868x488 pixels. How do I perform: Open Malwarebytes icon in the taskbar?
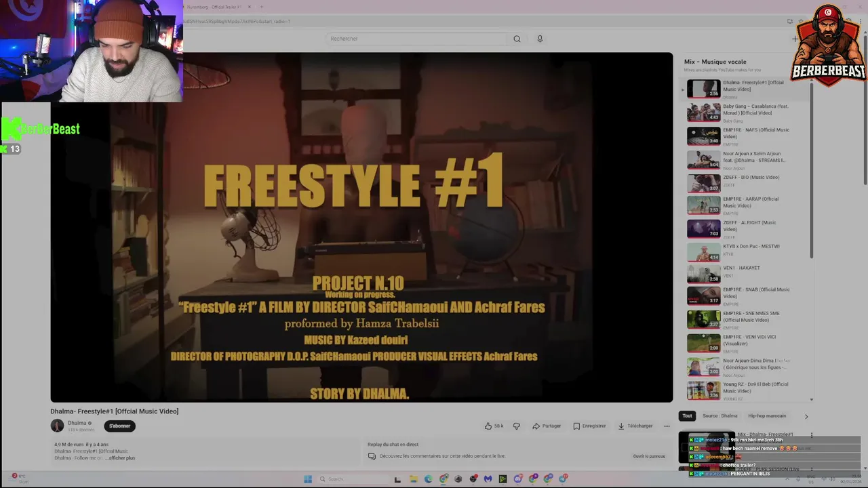click(488, 479)
